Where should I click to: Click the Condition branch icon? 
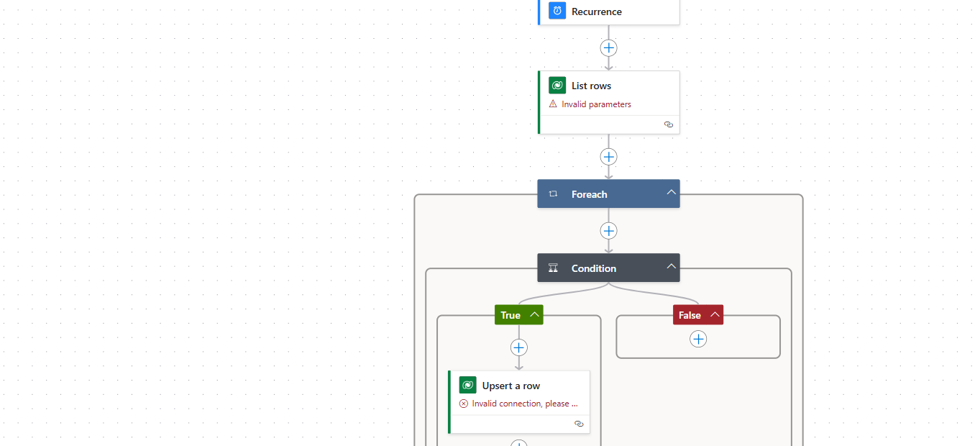[553, 268]
